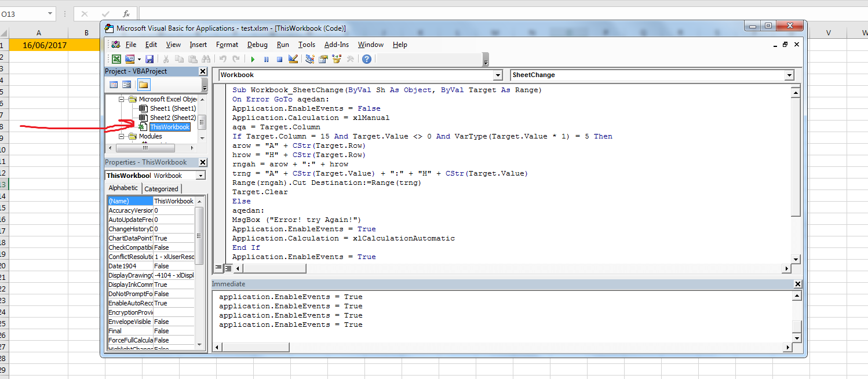Toggle Design Mode icon in toolbar
868x379 pixels.
293,59
